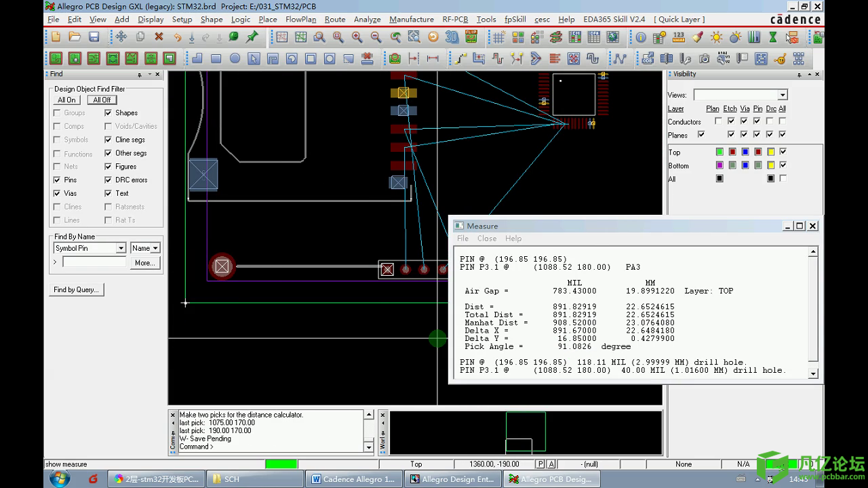This screenshot has height=488, width=868.
Task: Click the world view minimap thumbnail
Action: pos(526,432)
